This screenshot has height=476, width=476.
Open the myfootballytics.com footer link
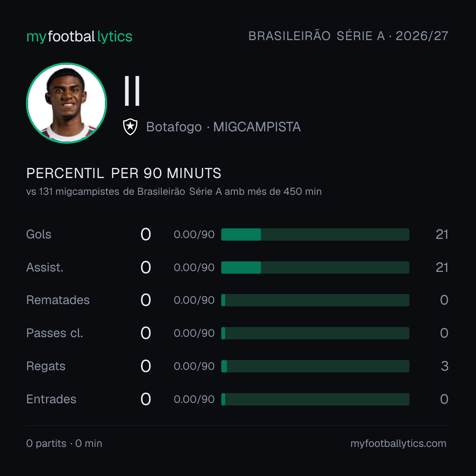click(x=398, y=443)
